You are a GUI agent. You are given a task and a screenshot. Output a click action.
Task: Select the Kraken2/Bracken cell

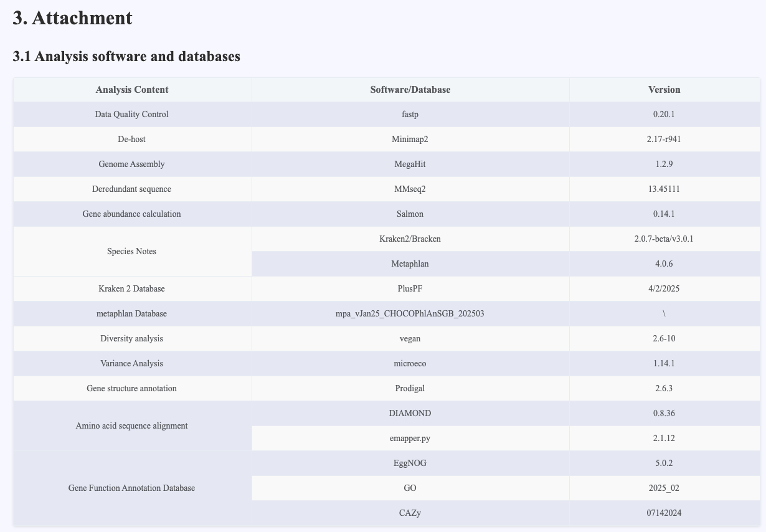pyautogui.click(x=410, y=239)
